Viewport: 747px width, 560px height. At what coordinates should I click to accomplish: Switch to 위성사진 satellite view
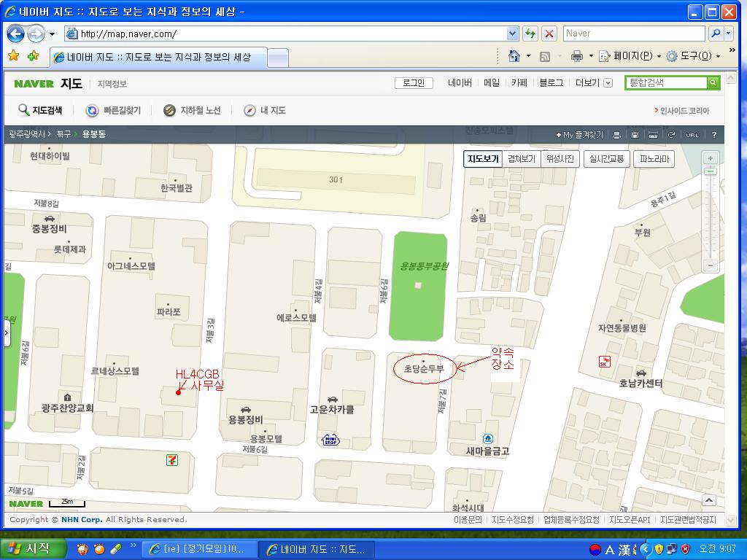(x=560, y=159)
